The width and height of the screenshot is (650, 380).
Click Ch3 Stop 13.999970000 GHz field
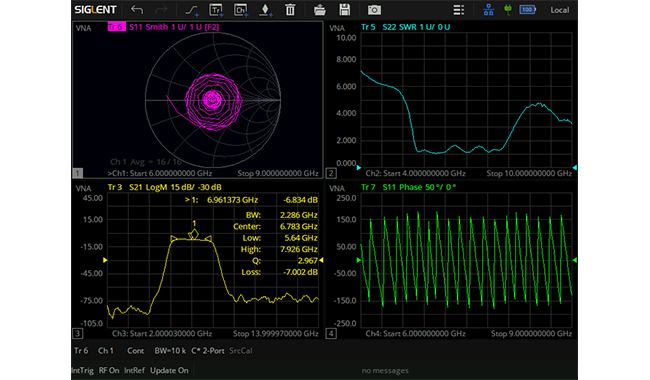tap(276, 334)
